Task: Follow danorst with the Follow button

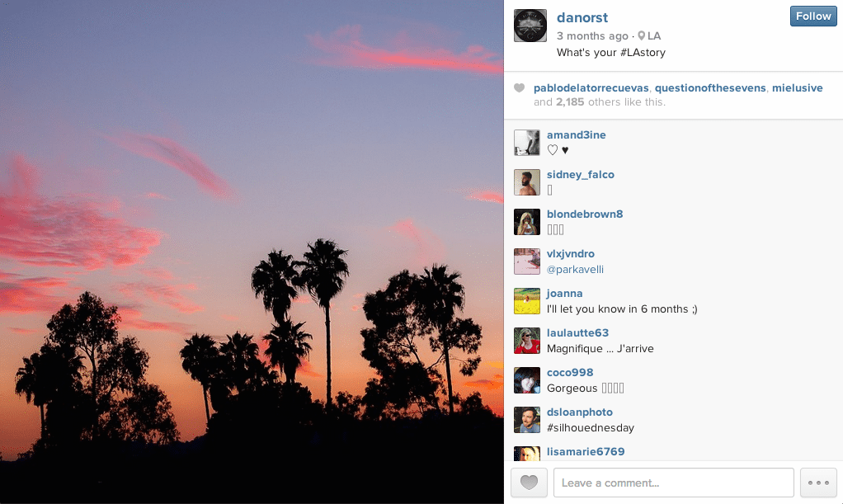Action: [x=813, y=16]
